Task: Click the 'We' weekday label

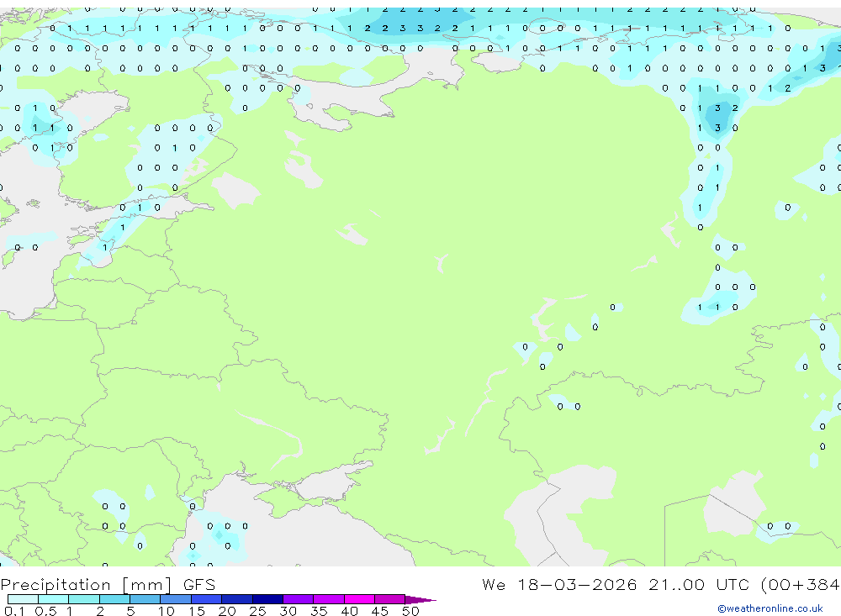Action: pos(494,584)
